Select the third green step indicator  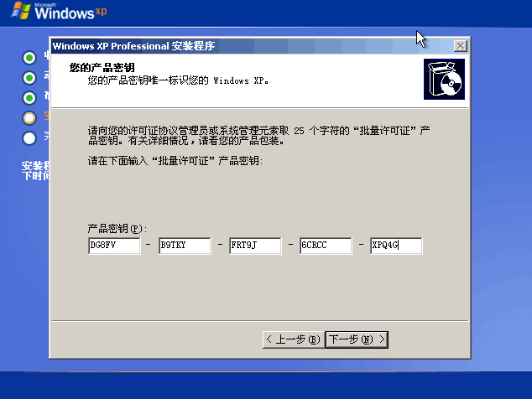point(29,97)
